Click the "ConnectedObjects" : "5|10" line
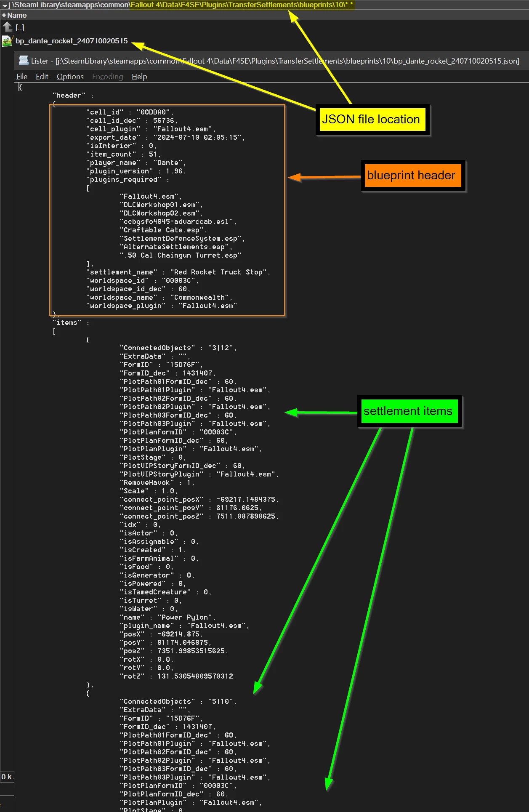The height and width of the screenshot is (812, 529). pyautogui.click(x=178, y=702)
